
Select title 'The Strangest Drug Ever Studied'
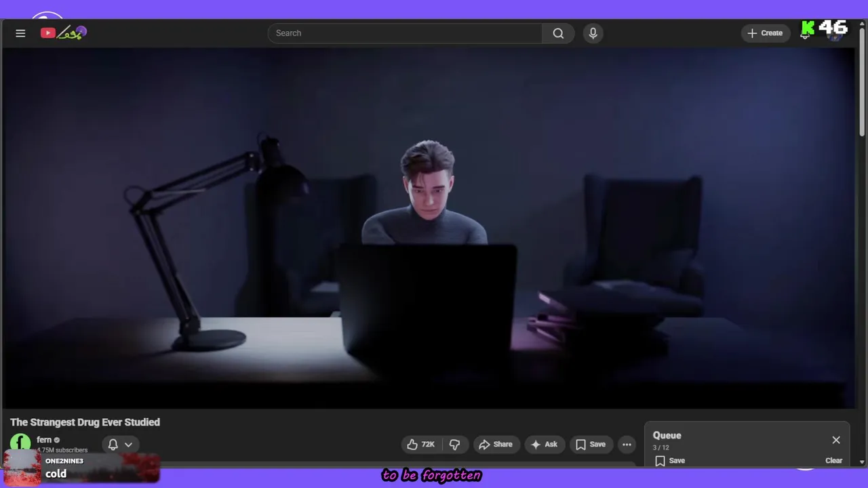point(85,422)
